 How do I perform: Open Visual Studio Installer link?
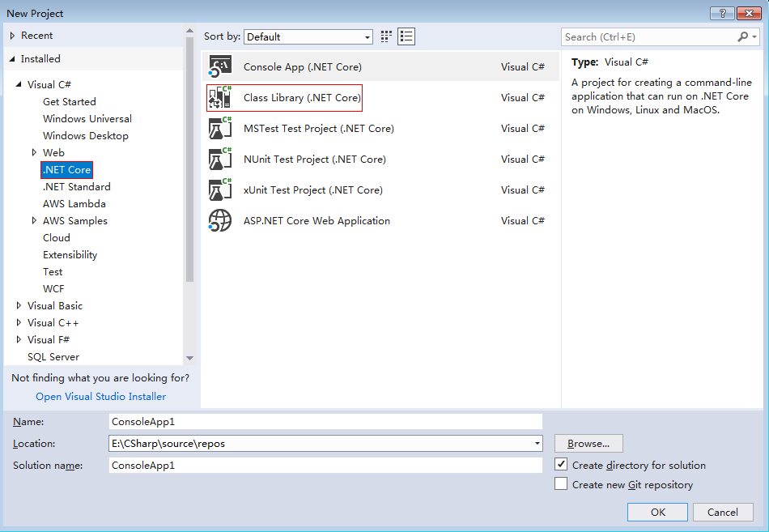[x=100, y=397]
